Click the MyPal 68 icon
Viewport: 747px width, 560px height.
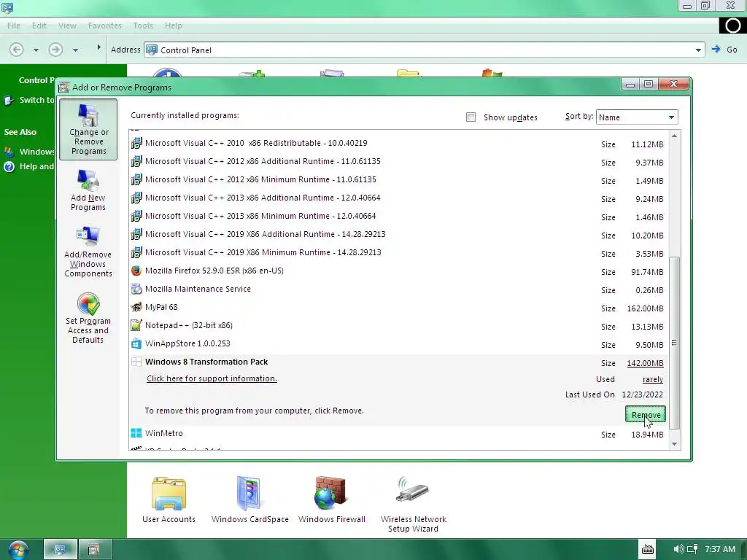point(136,307)
